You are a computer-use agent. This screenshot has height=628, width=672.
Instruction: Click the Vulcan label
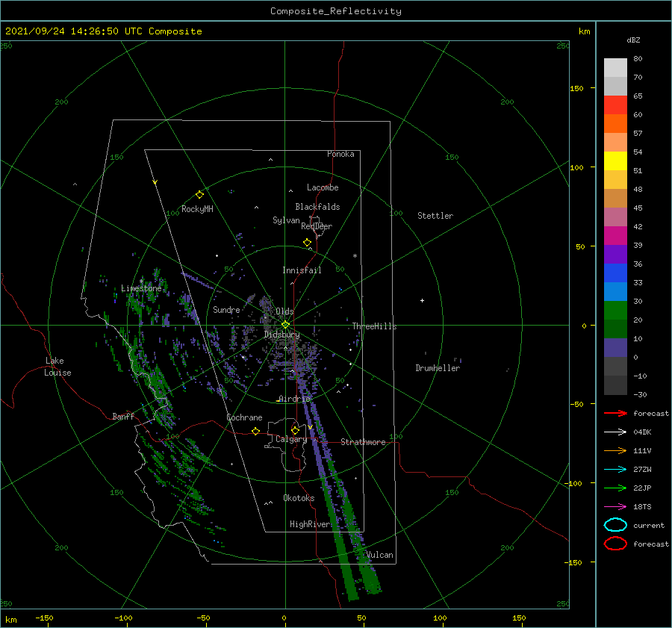379,555
